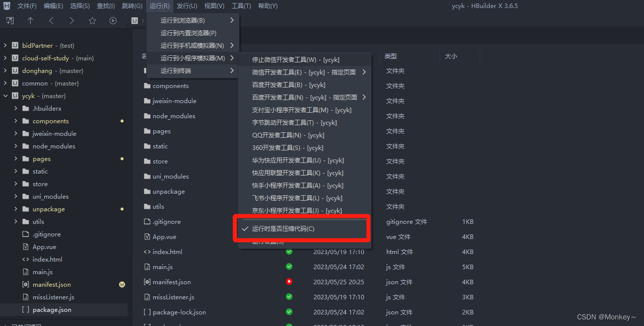644x326 pixels.
Task: Click the index.html file icon in tree
Action: (x=26, y=259)
